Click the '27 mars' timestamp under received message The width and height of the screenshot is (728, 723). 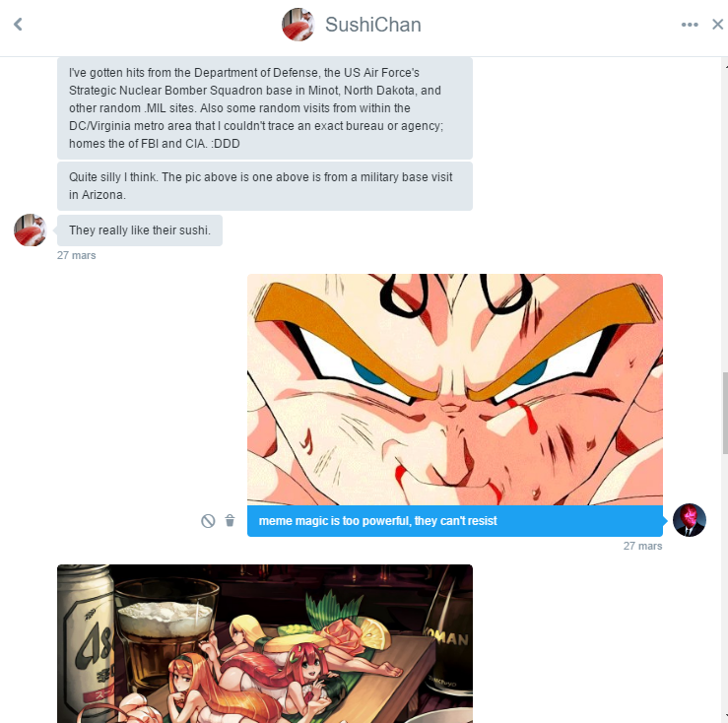tap(77, 255)
